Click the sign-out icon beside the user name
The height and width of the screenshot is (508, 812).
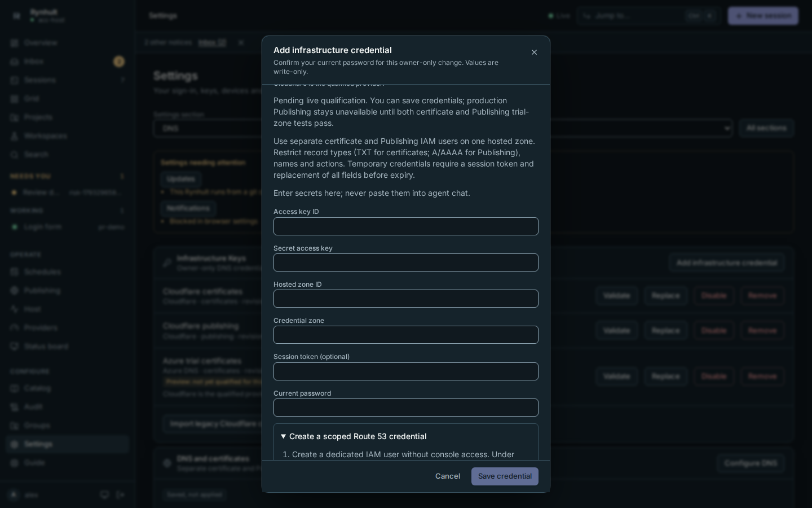[120, 495]
